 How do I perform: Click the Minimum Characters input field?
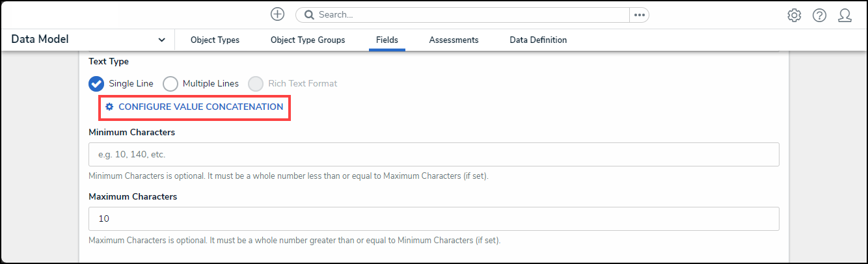[x=433, y=155]
